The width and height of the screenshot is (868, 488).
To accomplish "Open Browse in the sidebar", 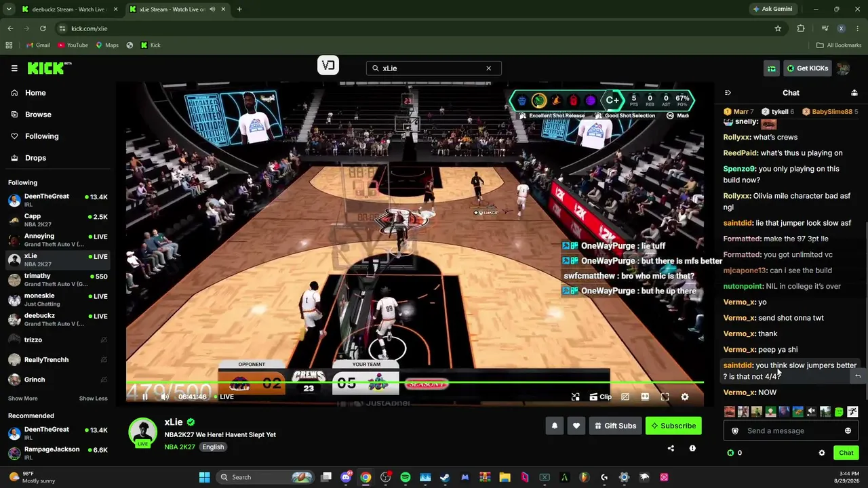I will [x=58, y=115].
